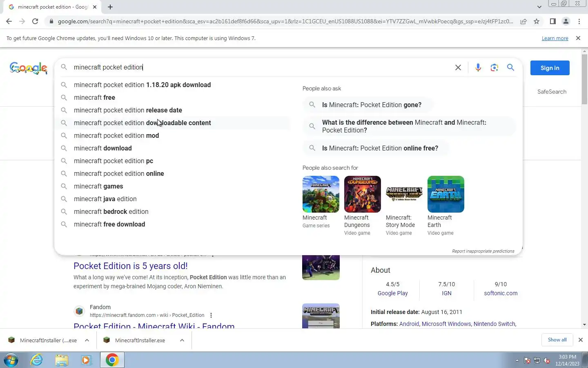588x368 pixels.
Task: Open Windows Explorer folder on taskbar
Action: [x=62, y=360]
